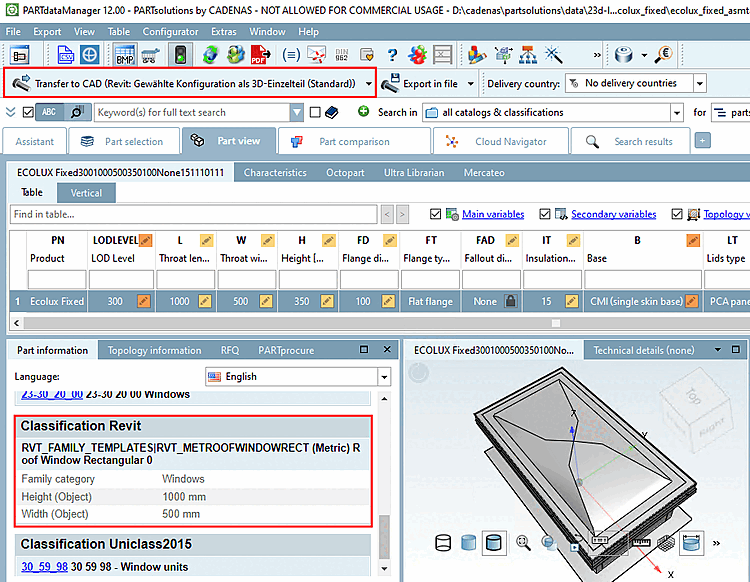Click the blue-green globe refresh icon

210,55
